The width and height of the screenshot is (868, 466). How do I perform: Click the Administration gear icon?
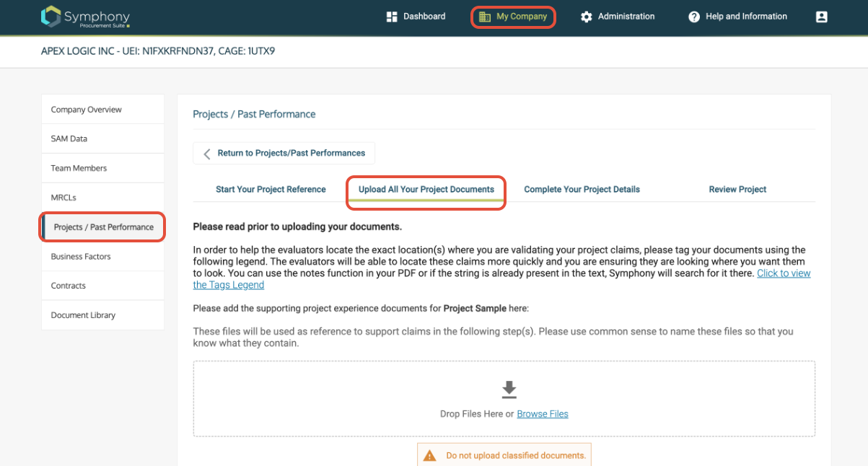click(587, 17)
